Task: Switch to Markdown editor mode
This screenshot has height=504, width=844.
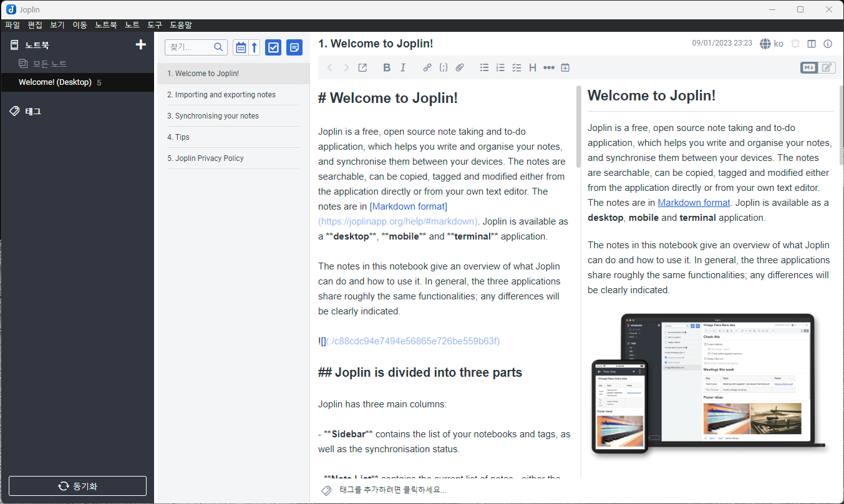Action: 809,67
